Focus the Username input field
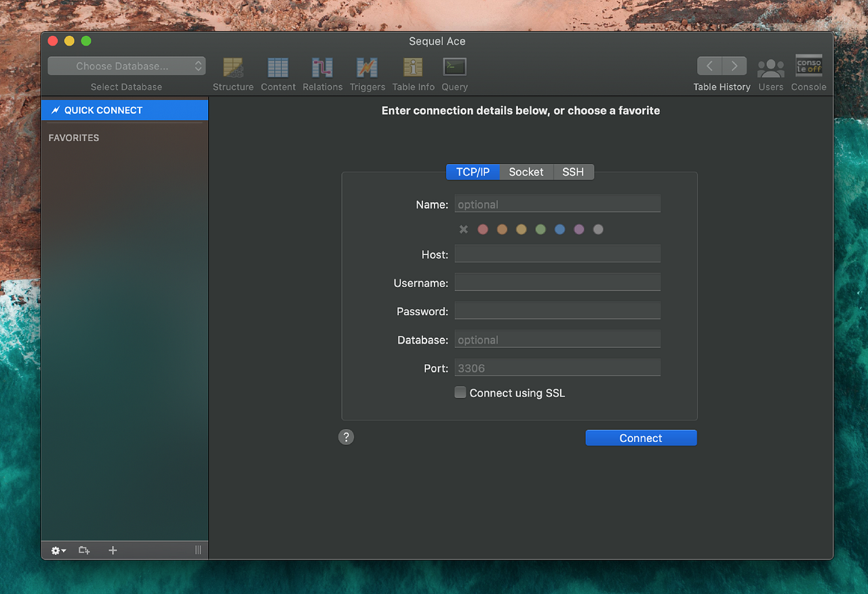868x594 pixels. point(557,283)
